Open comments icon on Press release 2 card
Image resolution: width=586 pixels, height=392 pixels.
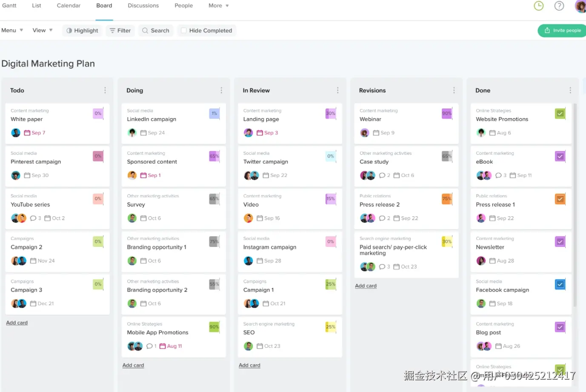(382, 218)
